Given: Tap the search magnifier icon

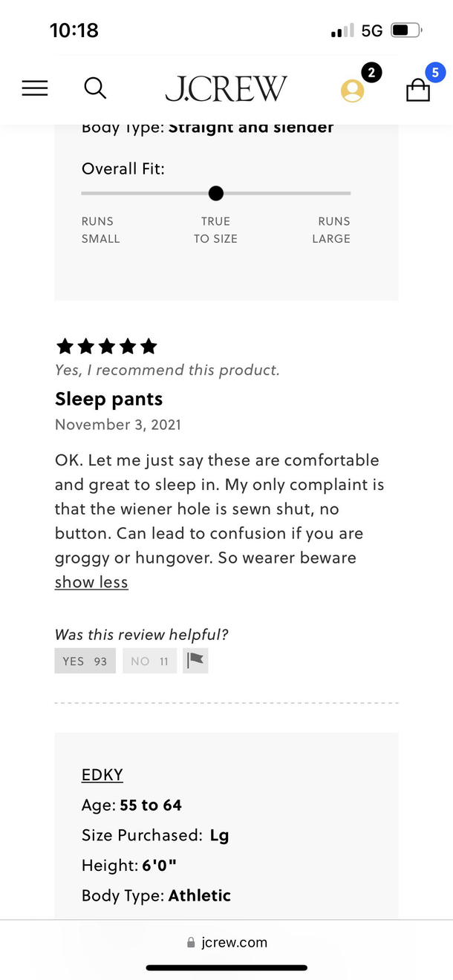Looking at the screenshot, I should coord(95,88).
